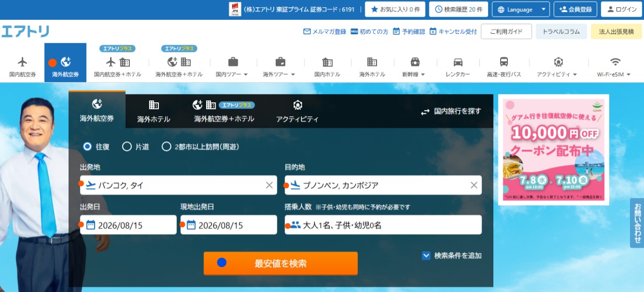Open お気に入り favorites star button
644x292 pixels.
coord(395,9)
